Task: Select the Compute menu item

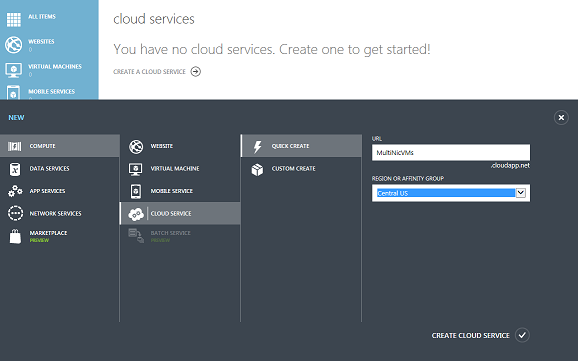Action: pyautogui.click(x=60, y=146)
